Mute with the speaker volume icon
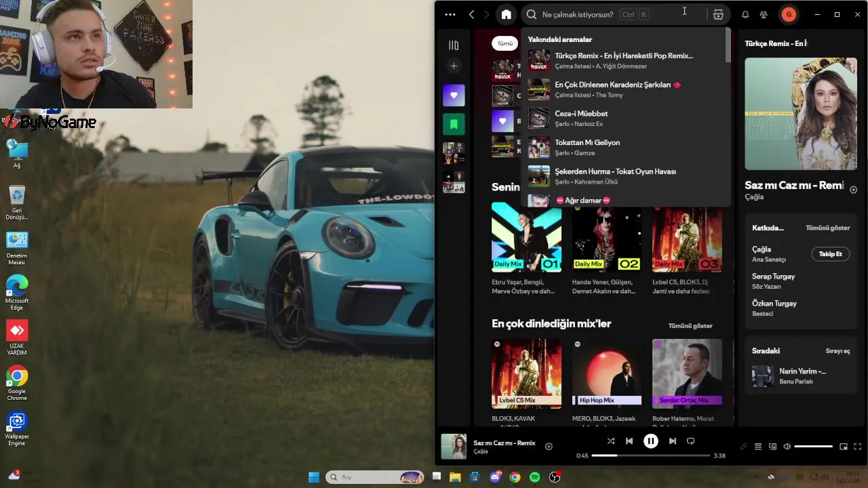The width and height of the screenshot is (868, 488). pos(787,447)
